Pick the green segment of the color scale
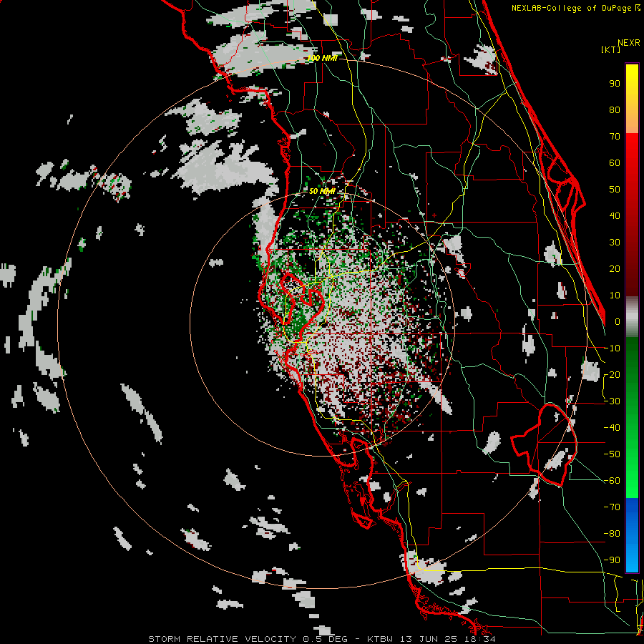The width and height of the screenshot is (644, 644). click(632, 417)
